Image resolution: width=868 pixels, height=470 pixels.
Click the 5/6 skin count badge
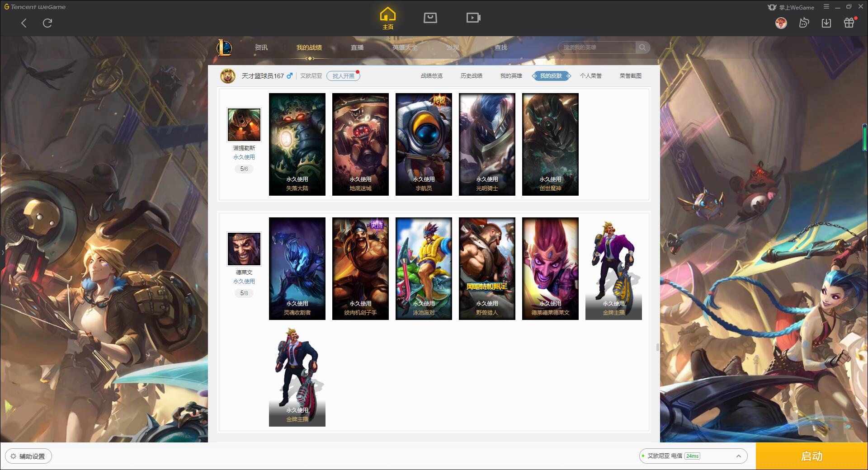pos(244,169)
